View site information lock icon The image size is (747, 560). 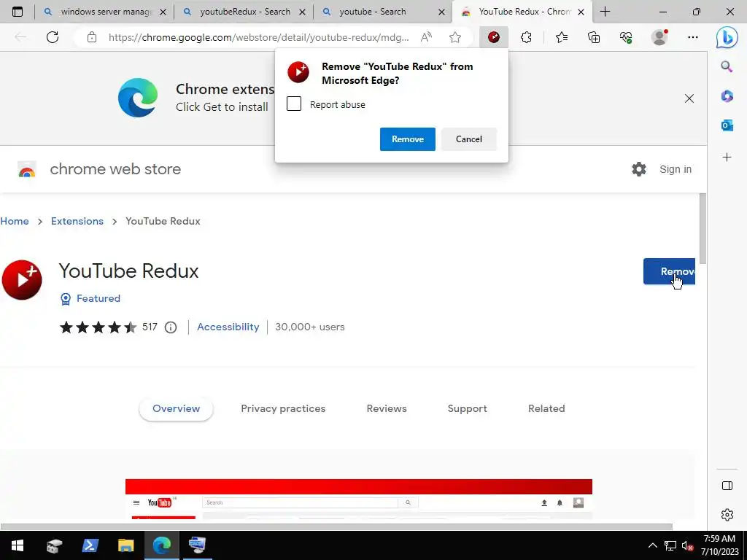click(92, 37)
